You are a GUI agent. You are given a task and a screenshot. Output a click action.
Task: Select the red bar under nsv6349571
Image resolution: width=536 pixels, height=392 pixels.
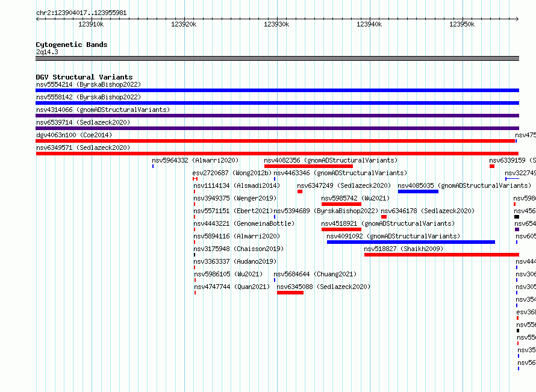pyautogui.click(x=277, y=154)
